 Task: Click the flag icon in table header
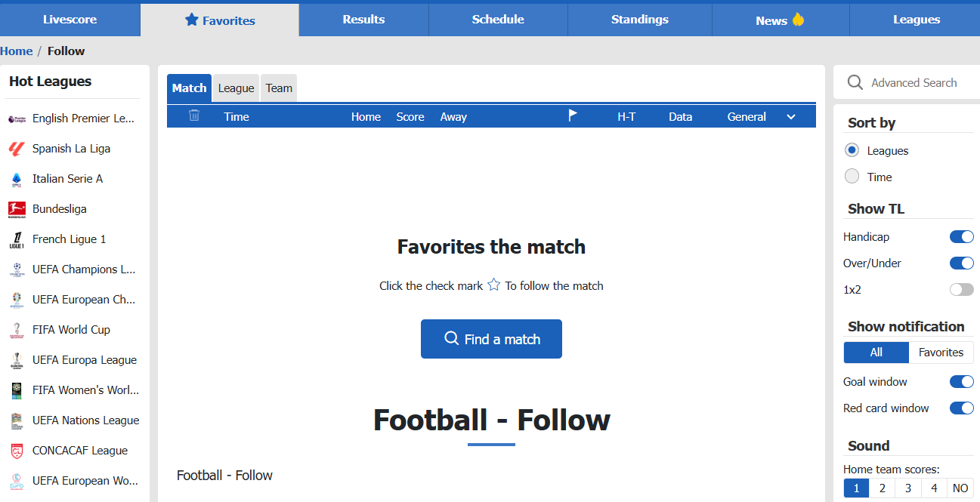point(573,115)
